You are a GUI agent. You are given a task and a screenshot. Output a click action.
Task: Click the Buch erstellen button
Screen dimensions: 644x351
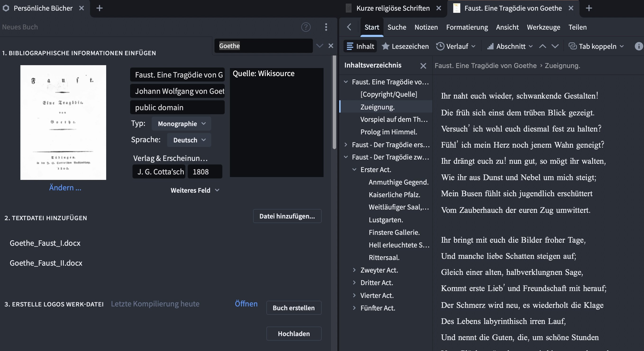point(294,308)
